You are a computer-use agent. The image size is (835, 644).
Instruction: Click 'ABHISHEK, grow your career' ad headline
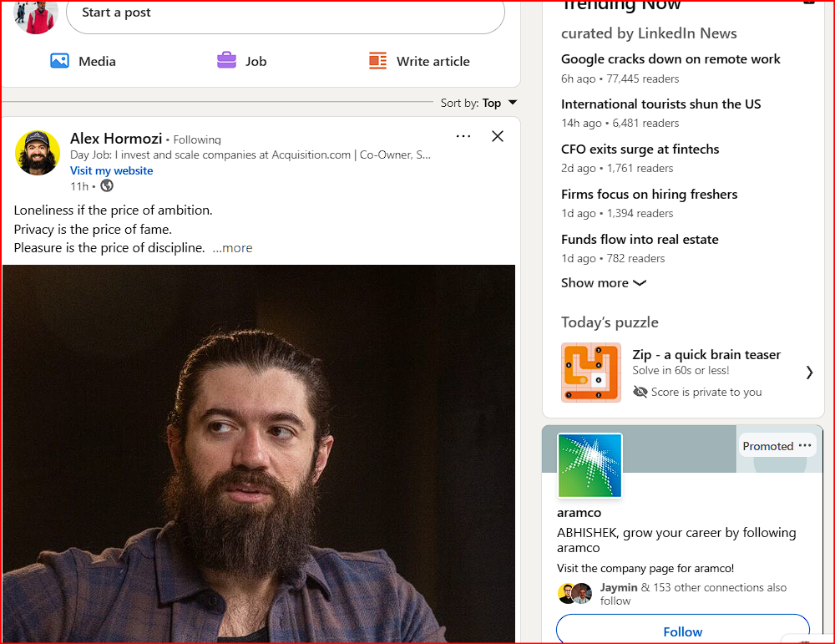(676, 540)
